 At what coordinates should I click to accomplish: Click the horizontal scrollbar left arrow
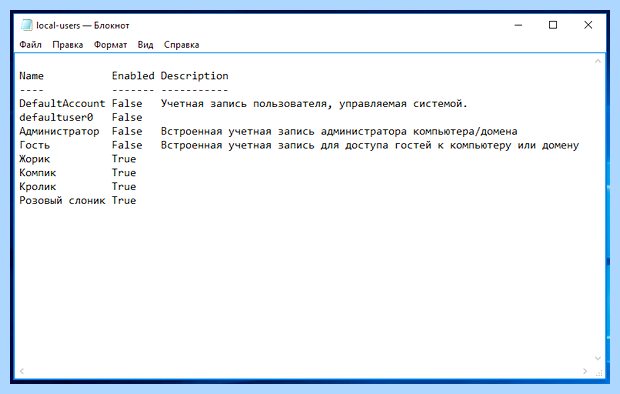22,371
